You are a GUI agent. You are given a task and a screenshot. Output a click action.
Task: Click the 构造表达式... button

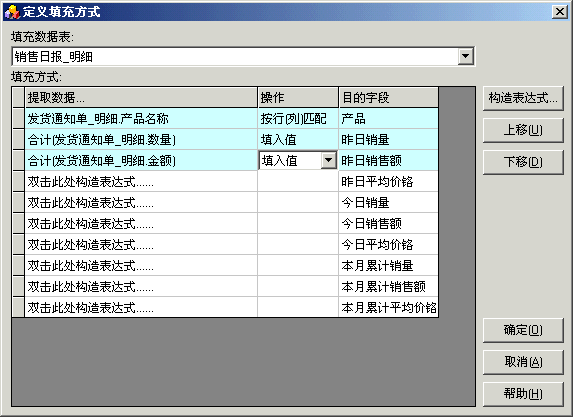523,98
